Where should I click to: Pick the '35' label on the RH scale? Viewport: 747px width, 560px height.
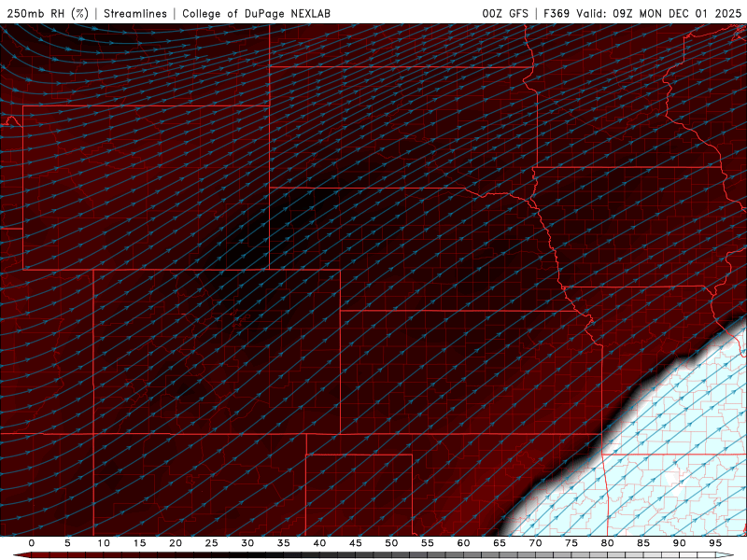tap(284, 543)
